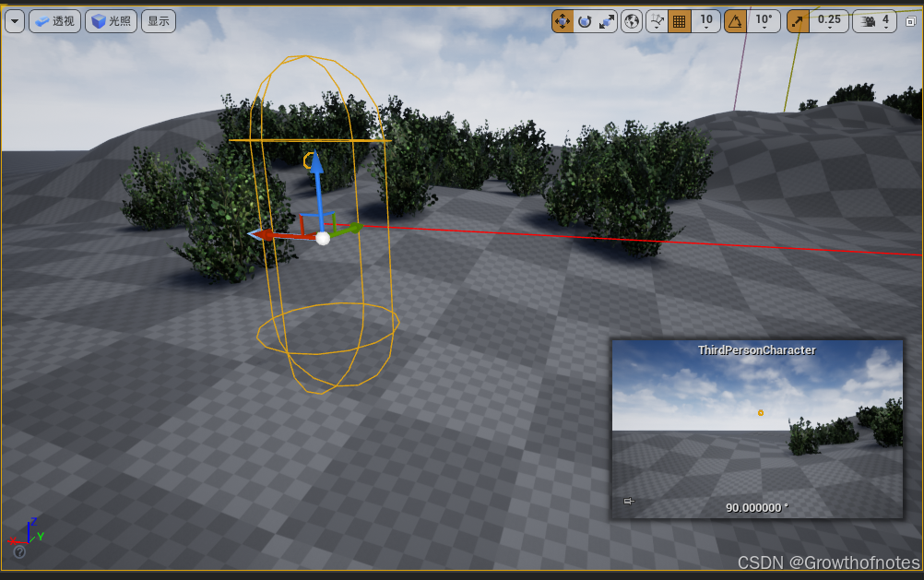Screen dimensions: 924x580
Task: Select the rotate transform tool
Action: [x=585, y=22]
